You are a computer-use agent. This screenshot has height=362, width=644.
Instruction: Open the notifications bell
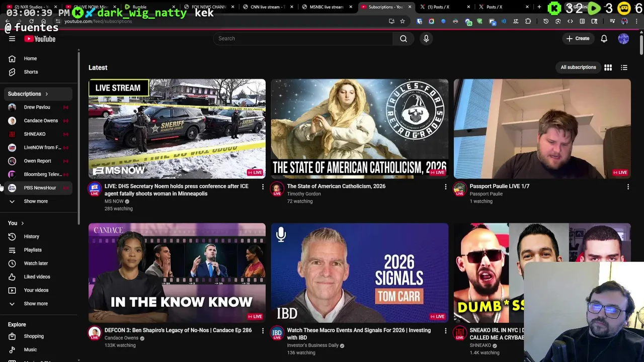tap(604, 39)
